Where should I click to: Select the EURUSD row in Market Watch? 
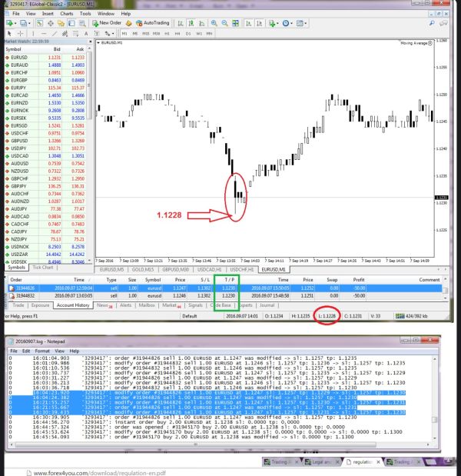(45, 58)
